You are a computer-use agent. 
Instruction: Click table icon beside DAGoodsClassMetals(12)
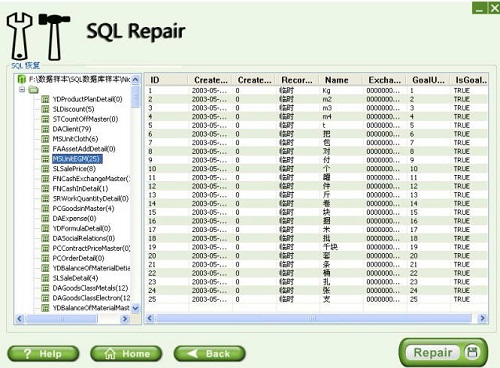45,288
